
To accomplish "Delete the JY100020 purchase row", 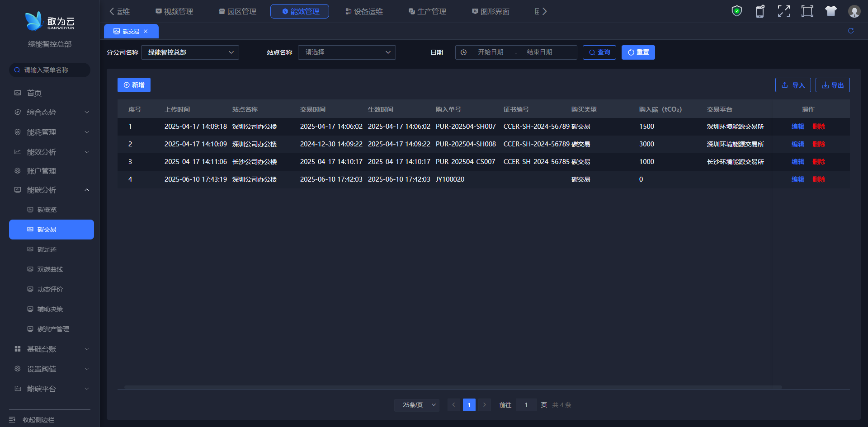I will (818, 179).
